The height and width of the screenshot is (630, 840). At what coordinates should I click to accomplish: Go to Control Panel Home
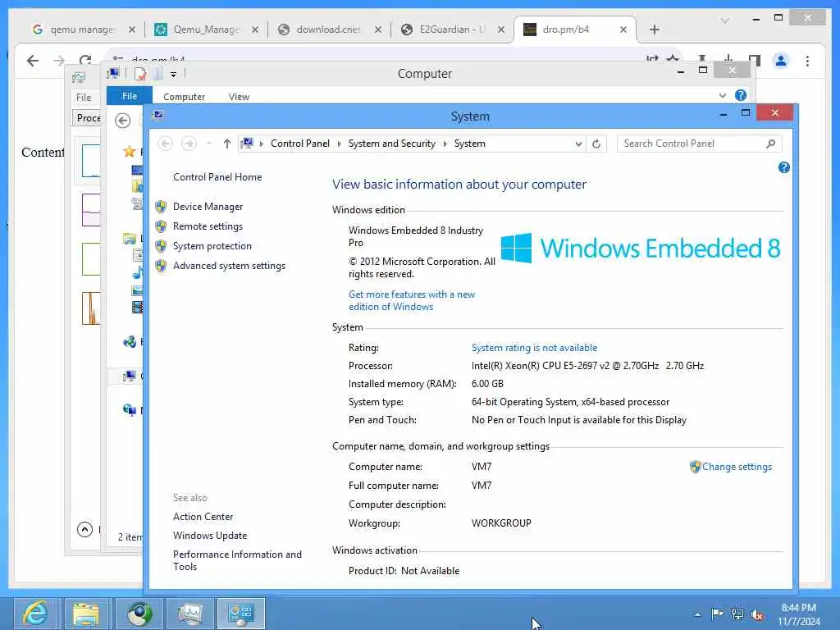[217, 177]
